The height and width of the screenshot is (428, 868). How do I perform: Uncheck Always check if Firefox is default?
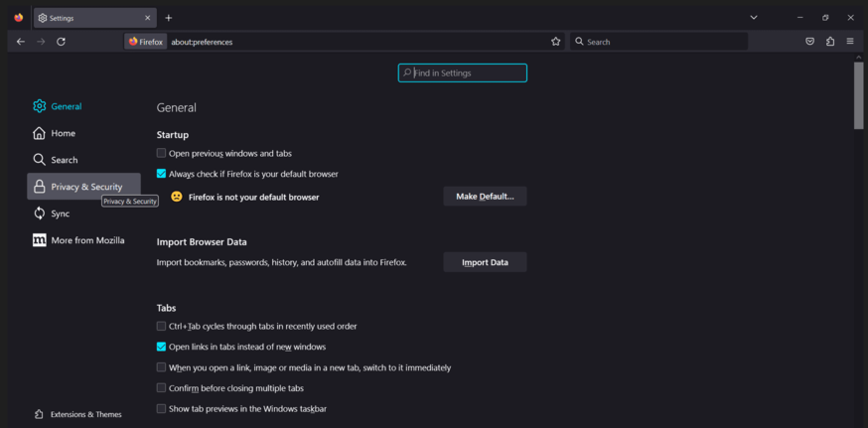(x=161, y=174)
